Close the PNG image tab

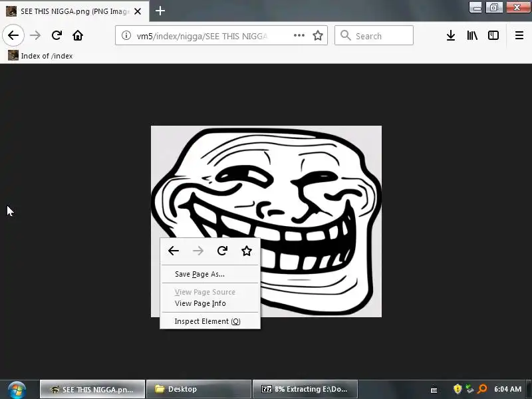pos(138,11)
